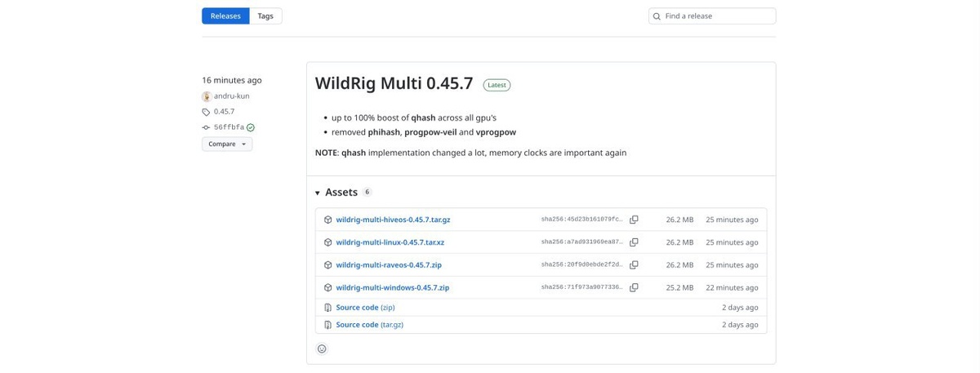The height and width of the screenshot is (373, 980).
Task: Click the verified commit checkmark icon
Action: click(251, 127)
